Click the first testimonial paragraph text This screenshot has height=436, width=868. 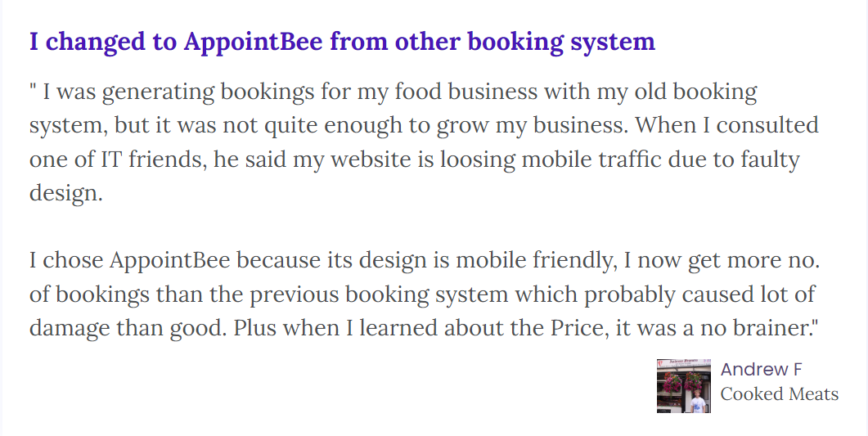coord(424,142)
